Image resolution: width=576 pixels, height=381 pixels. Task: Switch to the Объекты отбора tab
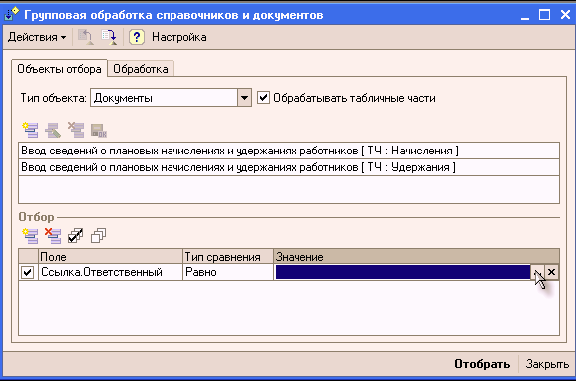click(59, 69)
